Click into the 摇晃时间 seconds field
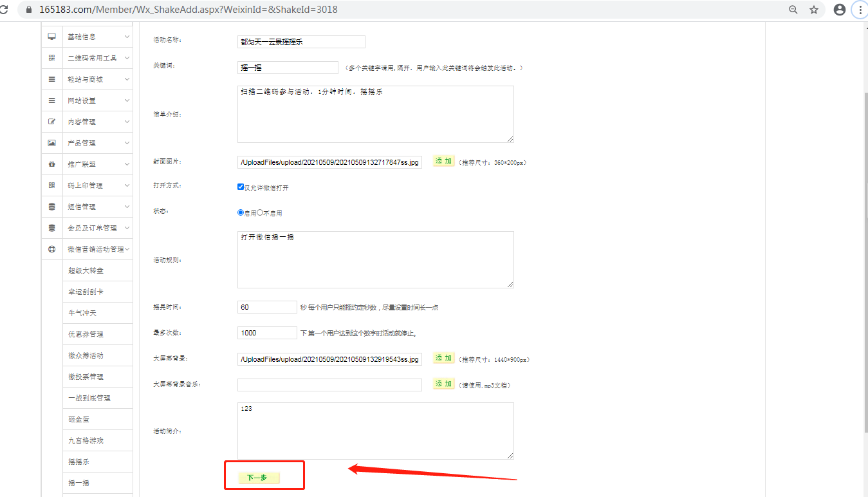The height and width of the screenshot is (497, 868). [267, 307]
